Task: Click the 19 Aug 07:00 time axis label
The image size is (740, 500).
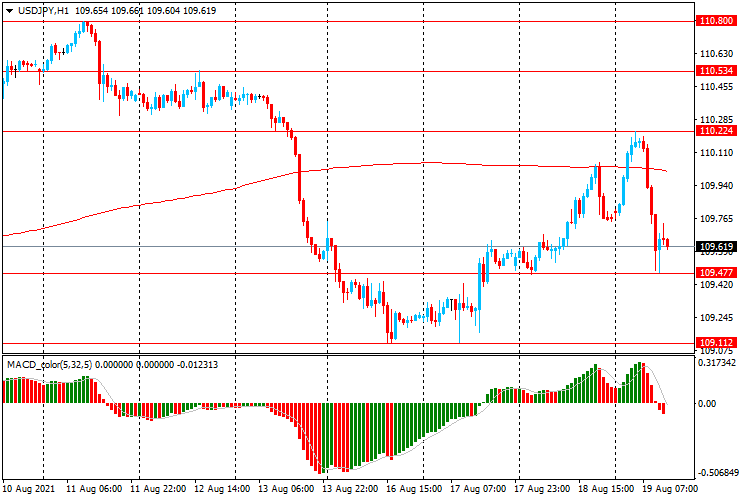Action: point(669,488)
